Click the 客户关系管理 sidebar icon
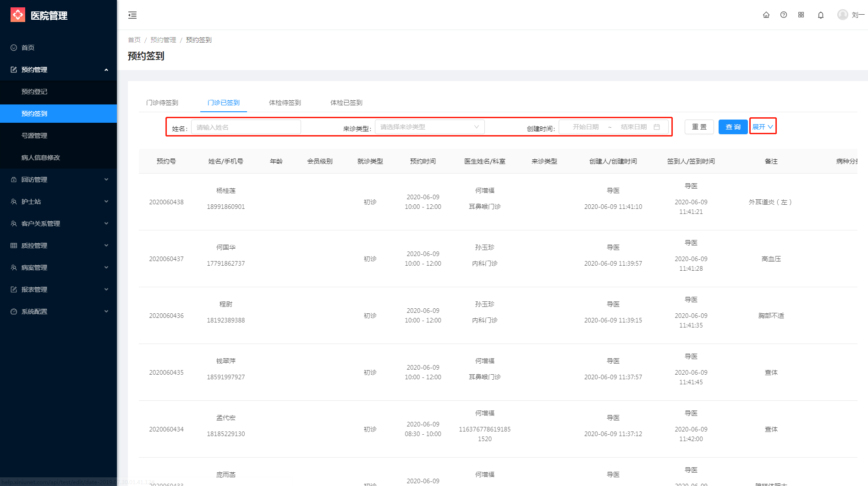The image size is (868, 486). click(x=14, y=224)
